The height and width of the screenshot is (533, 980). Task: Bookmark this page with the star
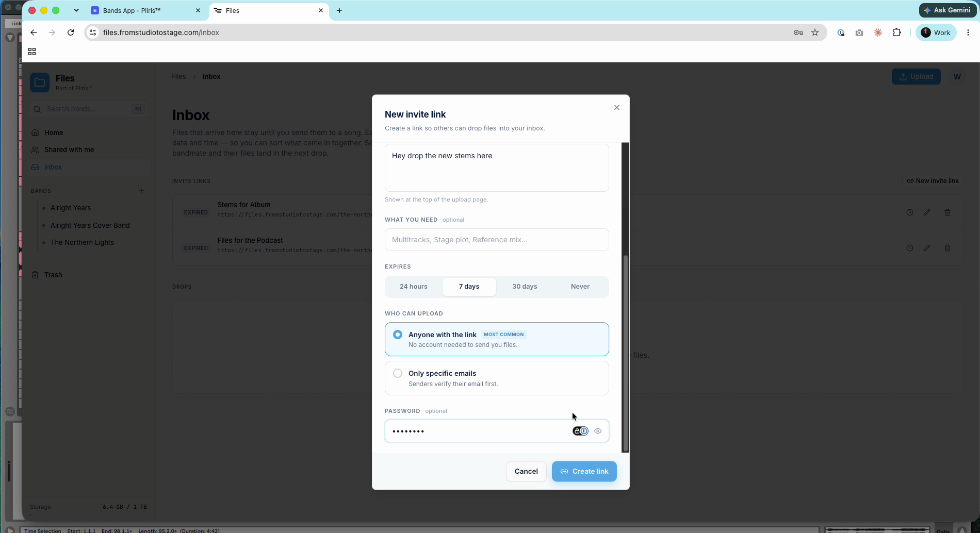click(815, 32)
